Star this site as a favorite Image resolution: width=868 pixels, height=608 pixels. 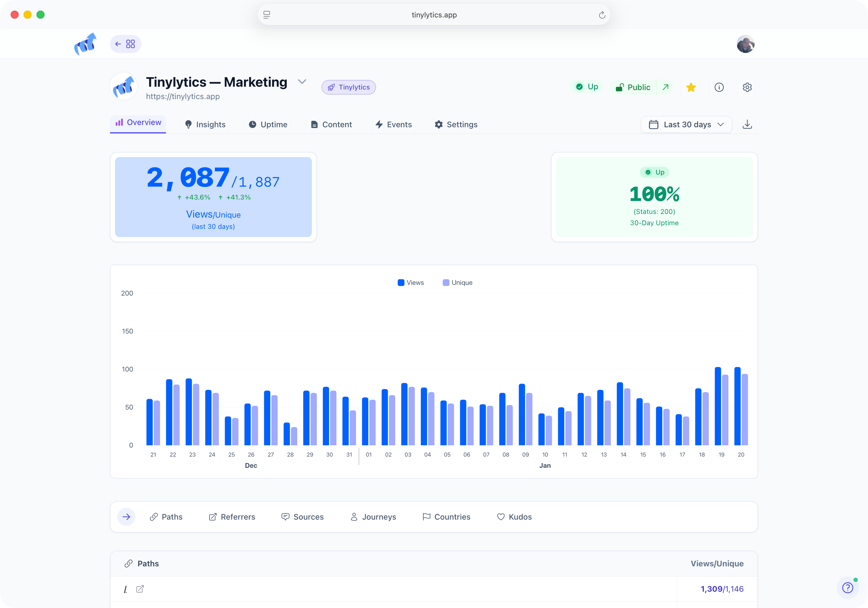691,87
